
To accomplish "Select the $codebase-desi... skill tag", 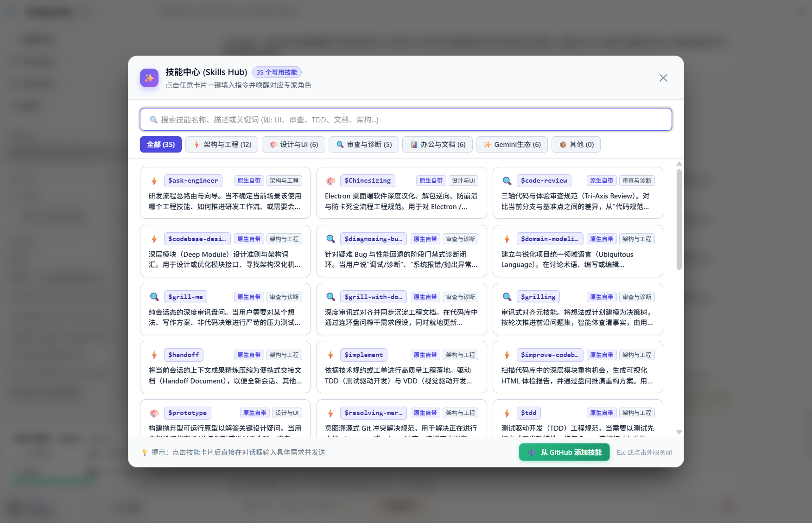I will coord(197,239).
